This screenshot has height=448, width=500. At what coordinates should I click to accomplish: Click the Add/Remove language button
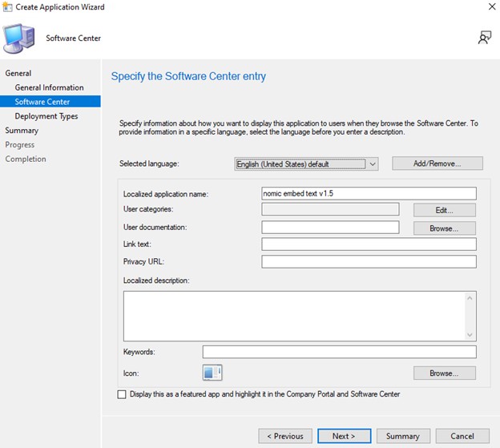[437, 163]
